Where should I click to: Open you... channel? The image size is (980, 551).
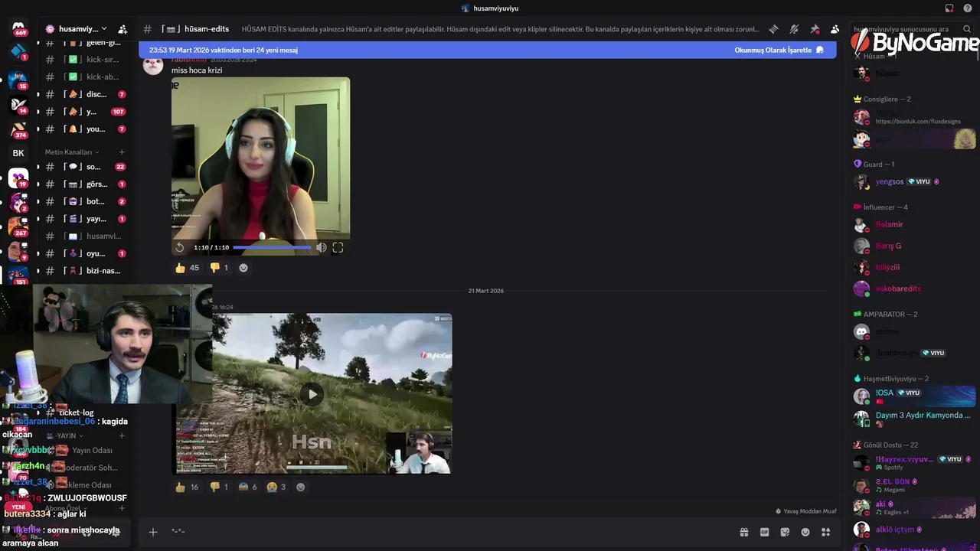[84, 129]
